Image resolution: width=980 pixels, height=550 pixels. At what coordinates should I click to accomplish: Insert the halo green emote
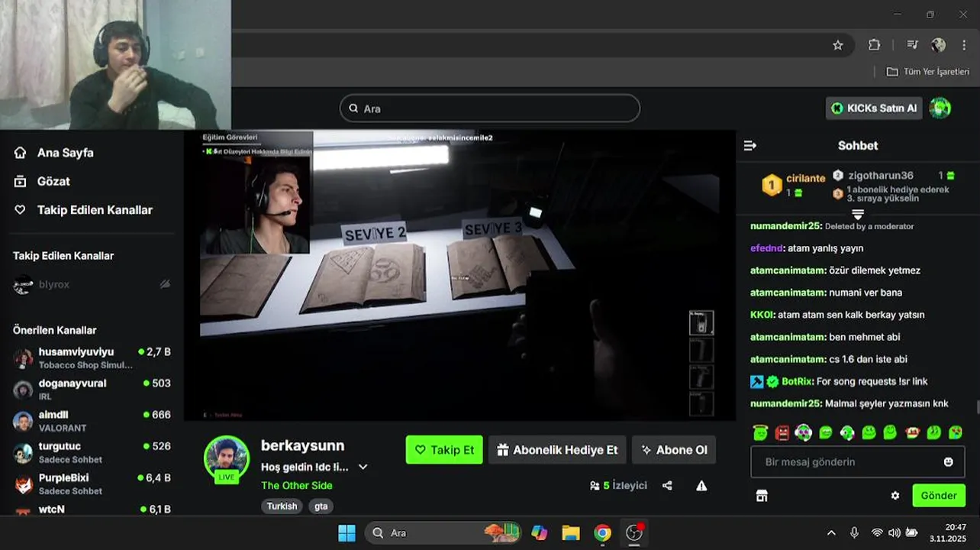pyautogui.click(x=759, y=432)
